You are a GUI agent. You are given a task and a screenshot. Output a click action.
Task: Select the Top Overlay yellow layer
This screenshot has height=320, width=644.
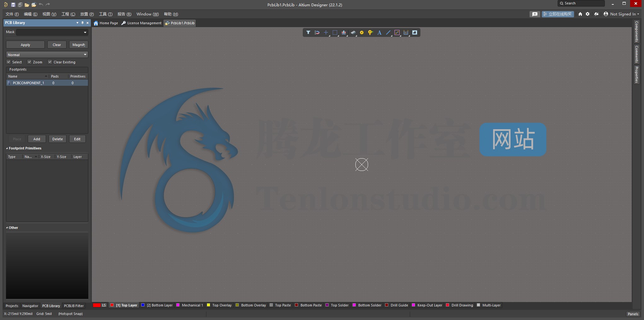tap(219, 305)
